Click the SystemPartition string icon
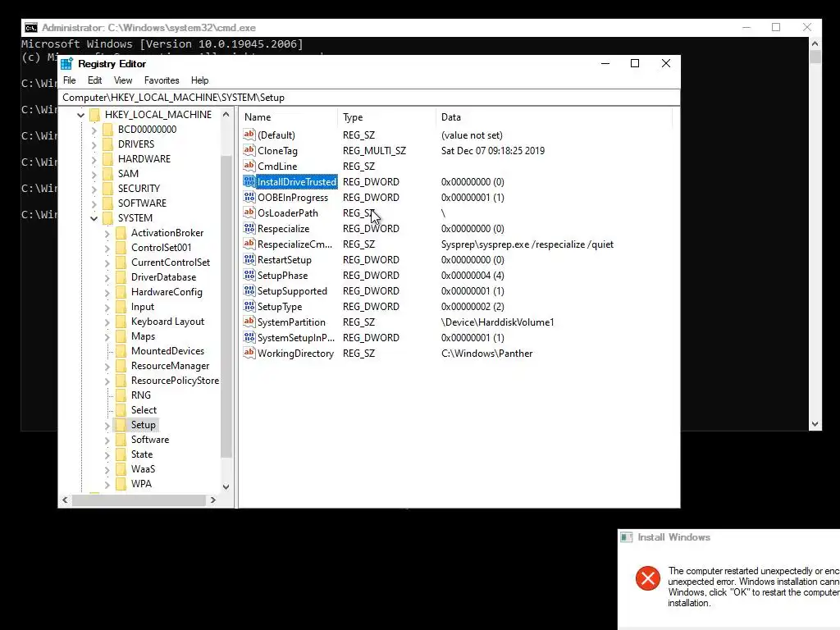Screen dimensions: 840x630 pos(249,322)
